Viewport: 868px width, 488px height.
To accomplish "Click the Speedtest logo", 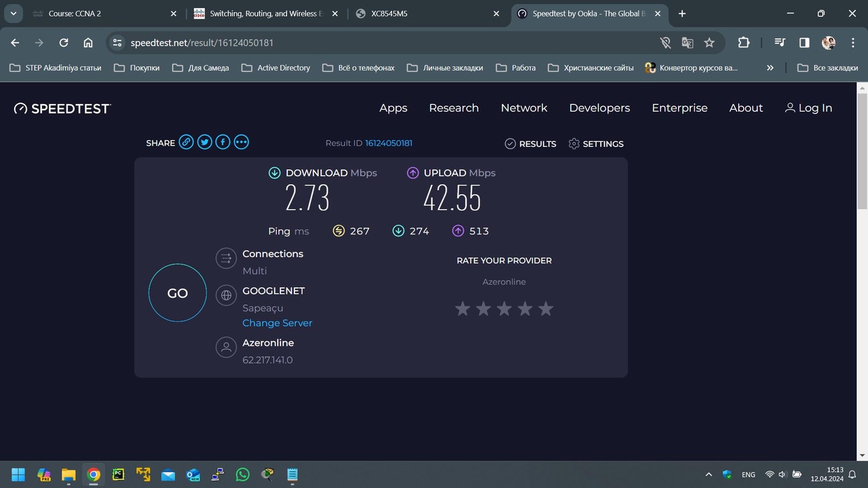I will tap(62, 108).
